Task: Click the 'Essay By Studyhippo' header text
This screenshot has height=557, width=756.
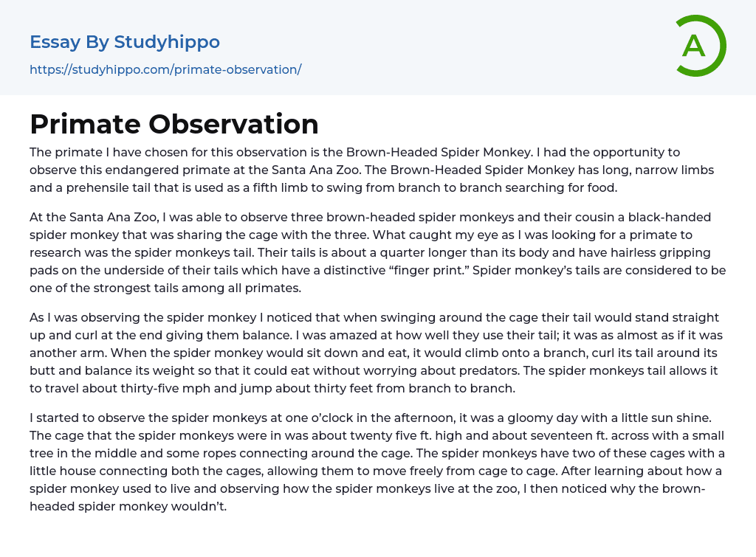Action: [x=125, y=42]
